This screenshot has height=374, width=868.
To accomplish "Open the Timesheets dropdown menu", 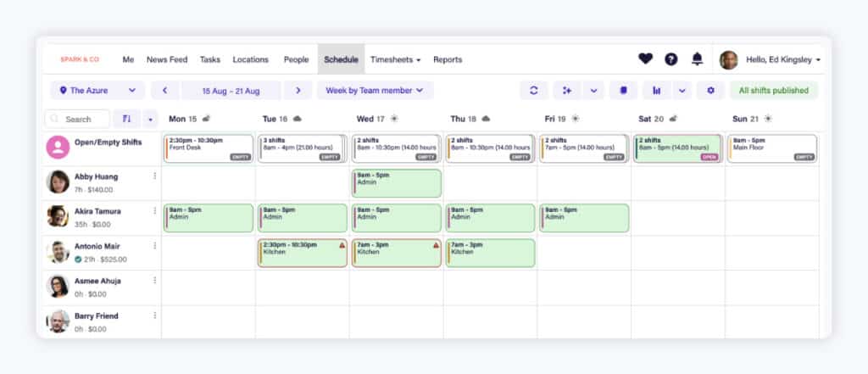I will (395, 59).
